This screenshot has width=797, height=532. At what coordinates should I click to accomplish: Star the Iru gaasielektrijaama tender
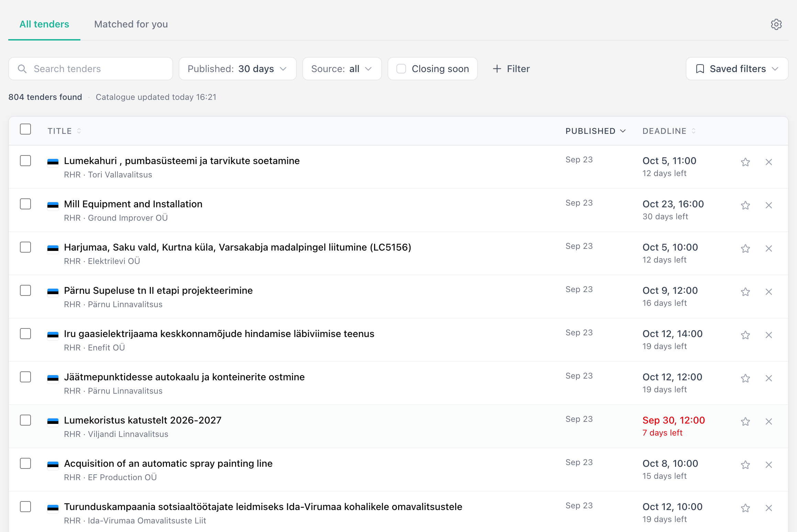(x=745, y=335)
